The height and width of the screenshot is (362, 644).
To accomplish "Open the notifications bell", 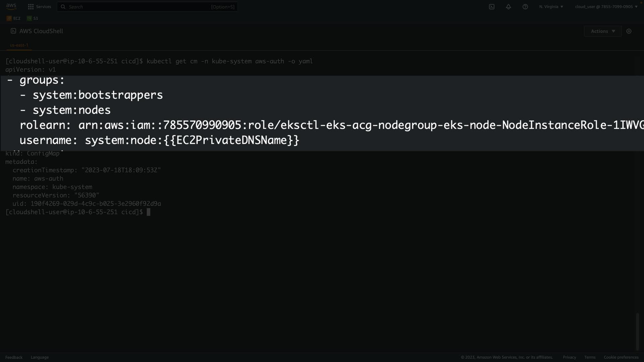I will point(508,7).
